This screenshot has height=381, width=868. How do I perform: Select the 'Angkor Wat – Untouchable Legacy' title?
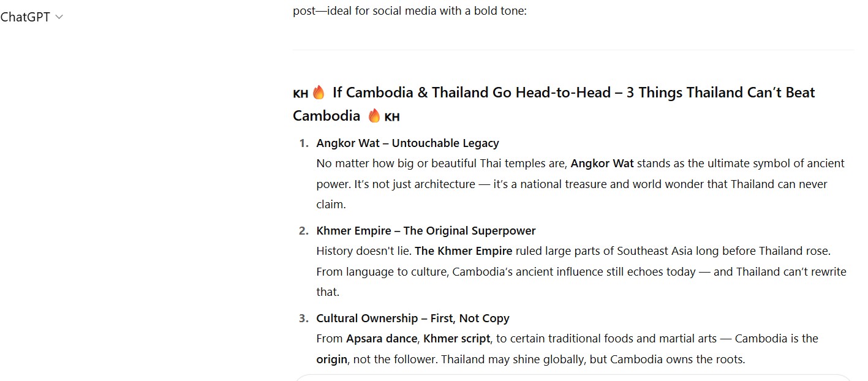tap(407, 143)
